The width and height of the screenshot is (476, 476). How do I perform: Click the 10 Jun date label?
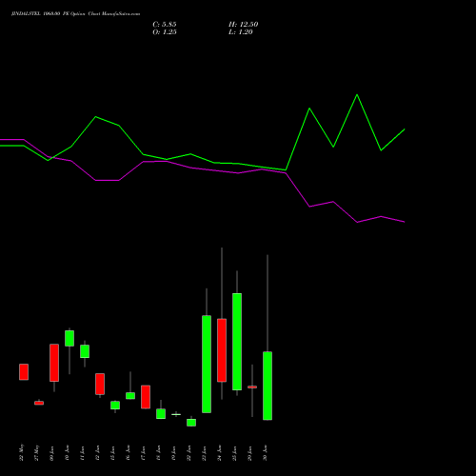[68, 453]
